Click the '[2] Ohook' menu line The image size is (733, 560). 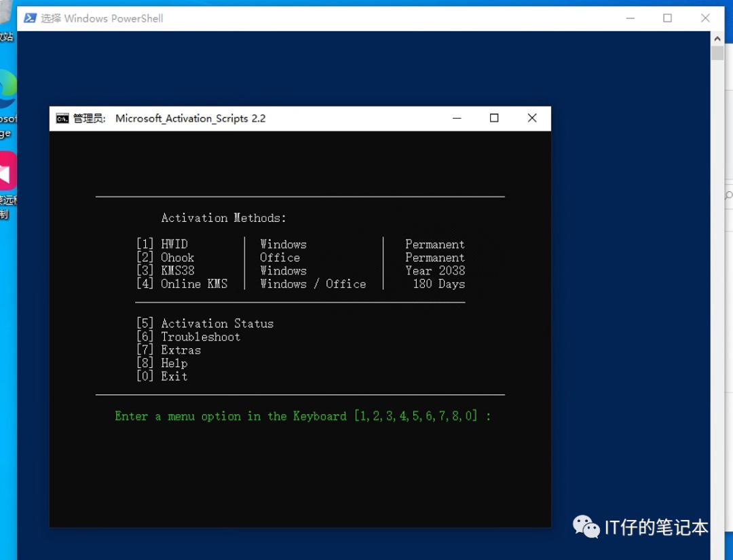tap(166, 257)
